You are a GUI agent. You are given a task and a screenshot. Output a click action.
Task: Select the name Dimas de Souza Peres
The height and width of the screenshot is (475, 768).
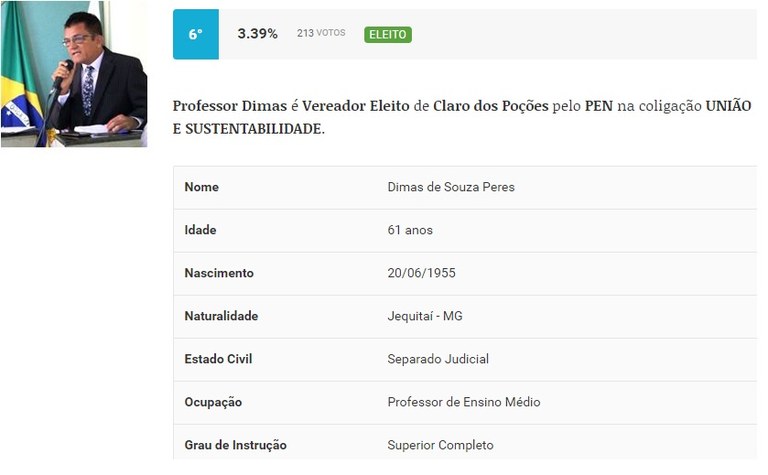pyautogui.click(x=451, y=187)
